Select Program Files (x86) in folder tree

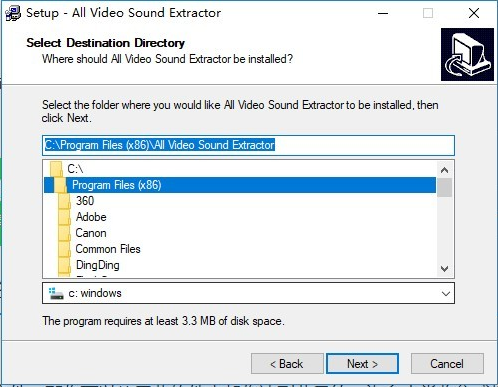coord(116,185)
